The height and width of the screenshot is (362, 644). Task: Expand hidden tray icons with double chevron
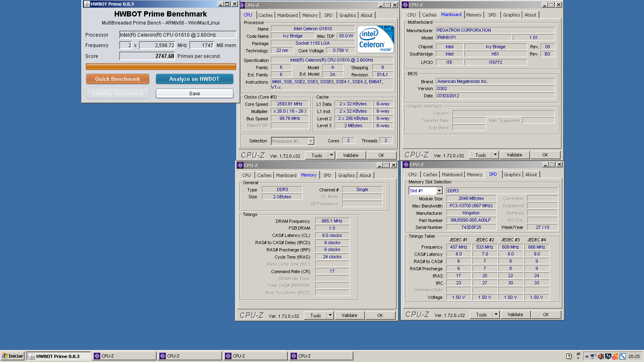587,356
